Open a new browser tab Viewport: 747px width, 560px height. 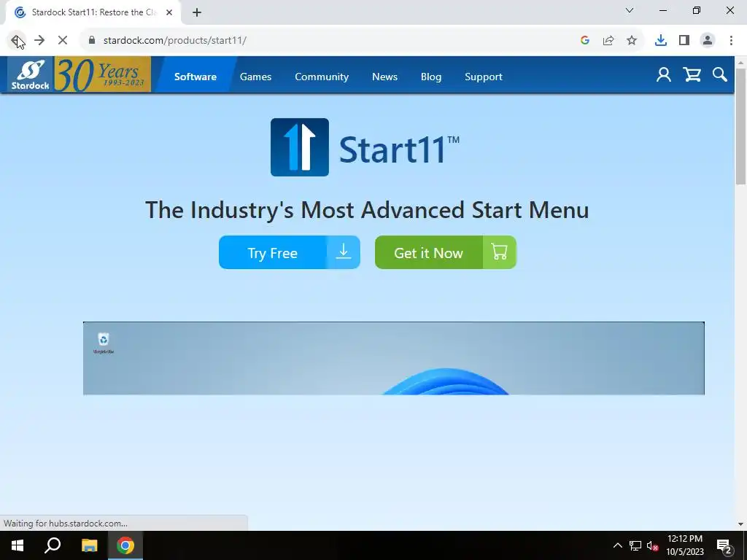pos(197,13)
